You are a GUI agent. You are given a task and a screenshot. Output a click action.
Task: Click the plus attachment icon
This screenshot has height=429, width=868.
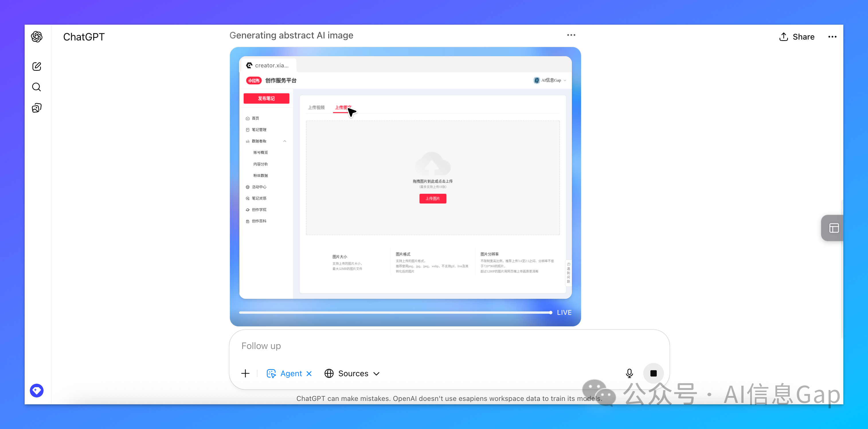tap(245, 373)
